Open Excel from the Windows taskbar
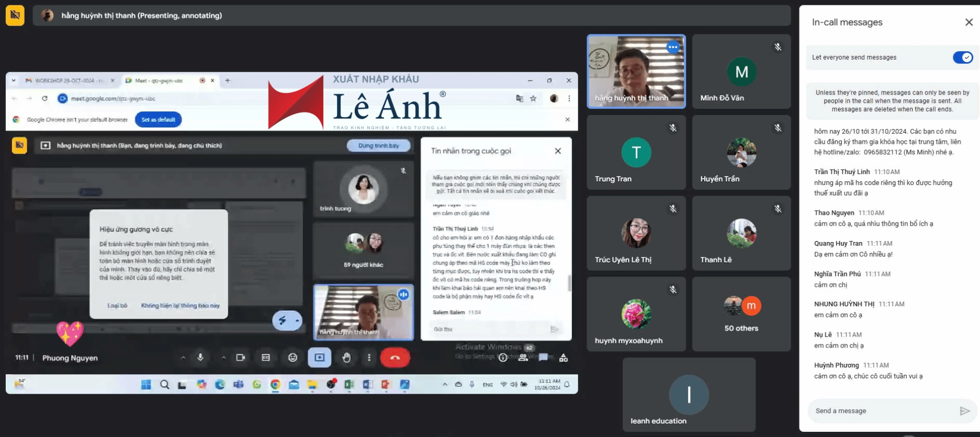 pos(349,385)
